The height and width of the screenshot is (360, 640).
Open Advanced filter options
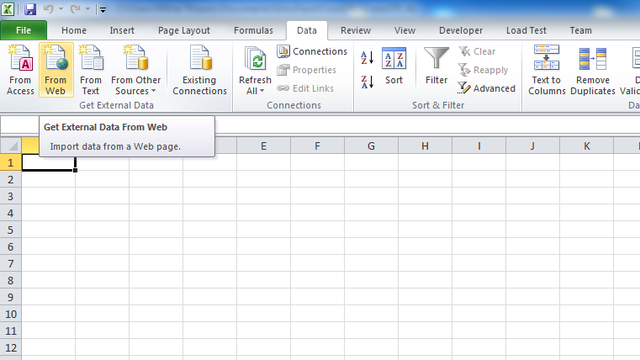click(487, 88)
